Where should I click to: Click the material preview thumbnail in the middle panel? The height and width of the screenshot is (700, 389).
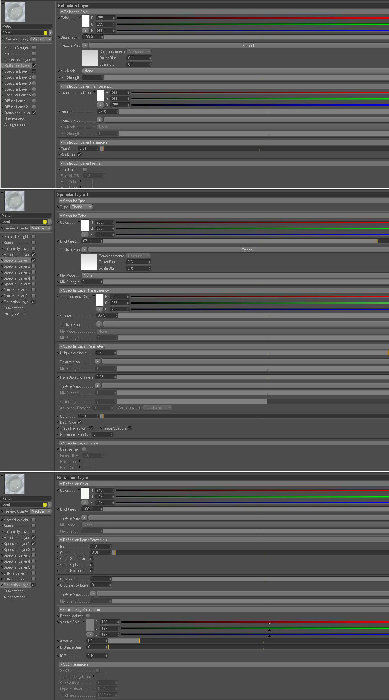15,201
